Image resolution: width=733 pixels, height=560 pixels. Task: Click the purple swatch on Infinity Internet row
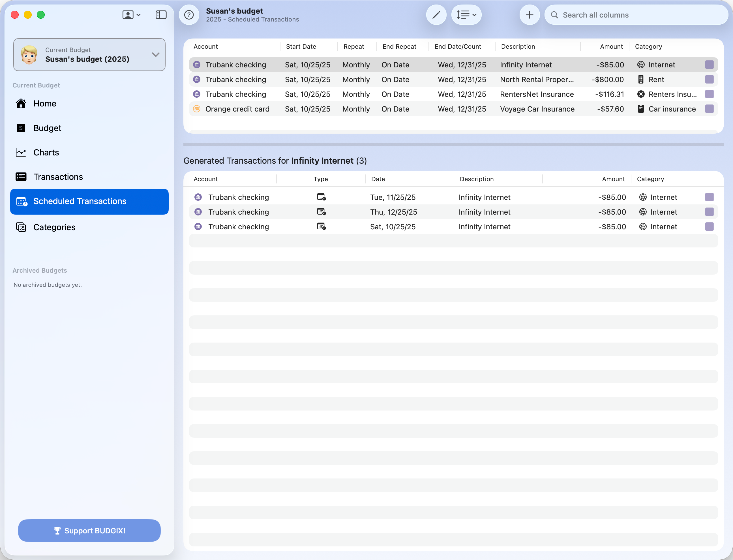click(709, 65)
